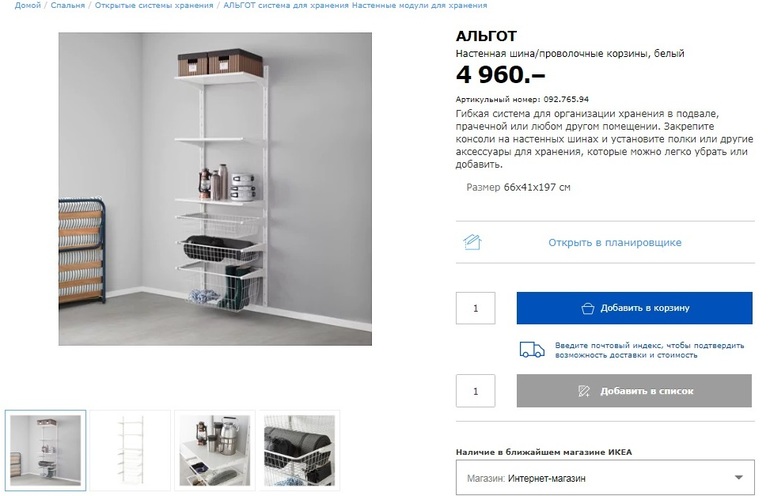The width and height of the screenshot is (770, 496).
Task: Click the basket icon on the blue button
Action: [x=587, y=308]
